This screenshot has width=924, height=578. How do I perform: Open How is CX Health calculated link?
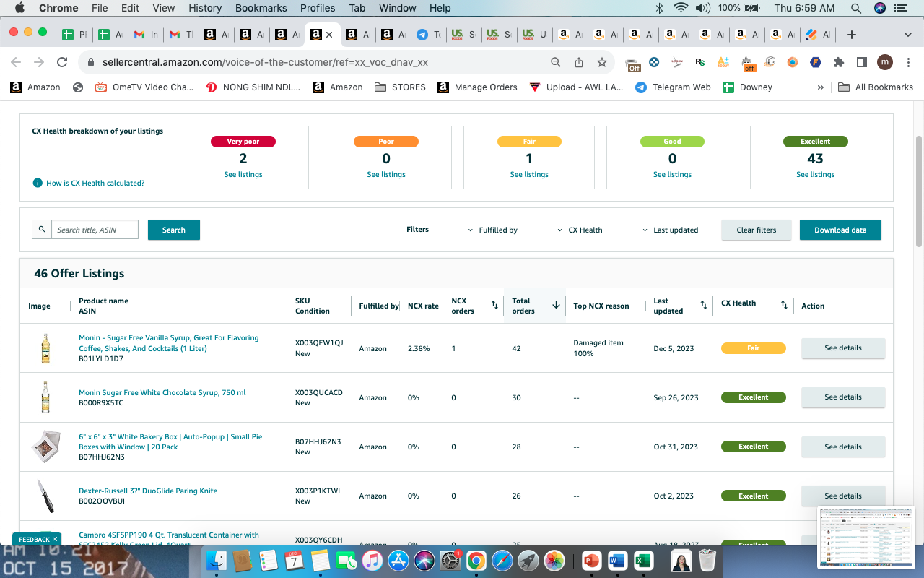pyautogui.click(x=95, y=183)
